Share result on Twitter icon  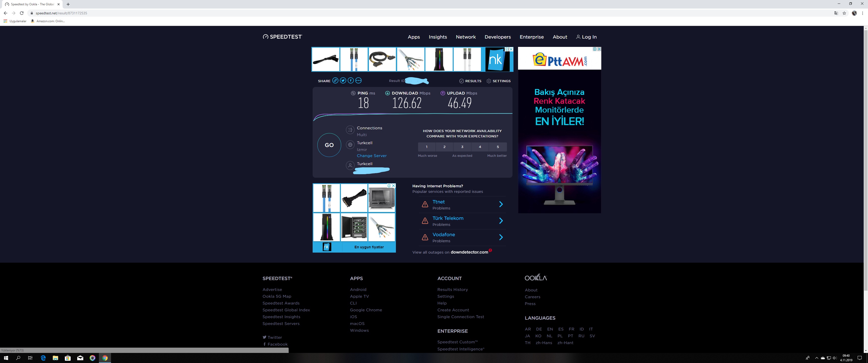tap(343, 80)
